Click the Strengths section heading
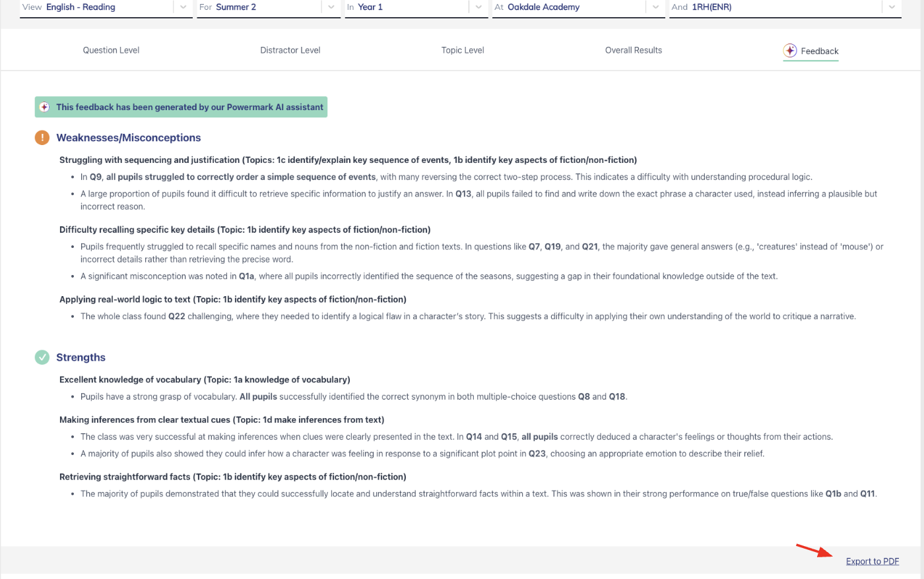The image size is (924, 579). [x=81, y=357]
